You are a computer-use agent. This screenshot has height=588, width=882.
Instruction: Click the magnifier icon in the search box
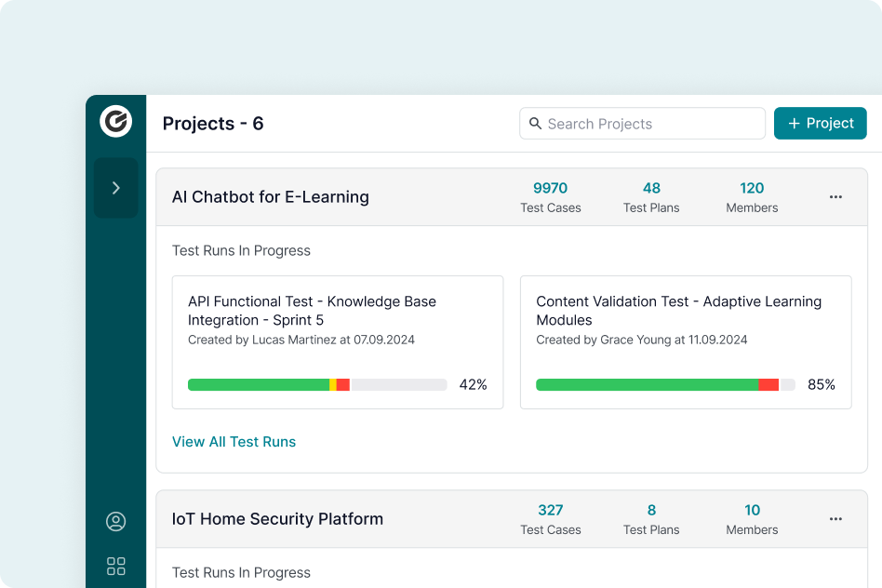[x=536, y=123]
